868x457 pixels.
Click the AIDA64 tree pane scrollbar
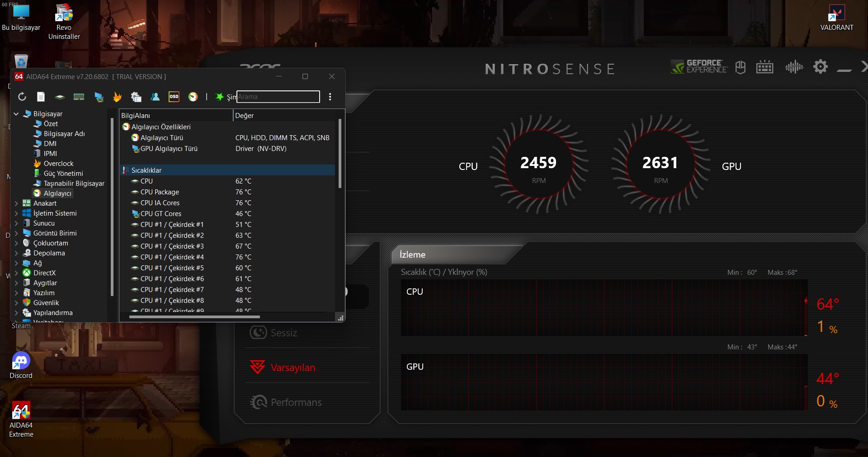coord(112,207)
